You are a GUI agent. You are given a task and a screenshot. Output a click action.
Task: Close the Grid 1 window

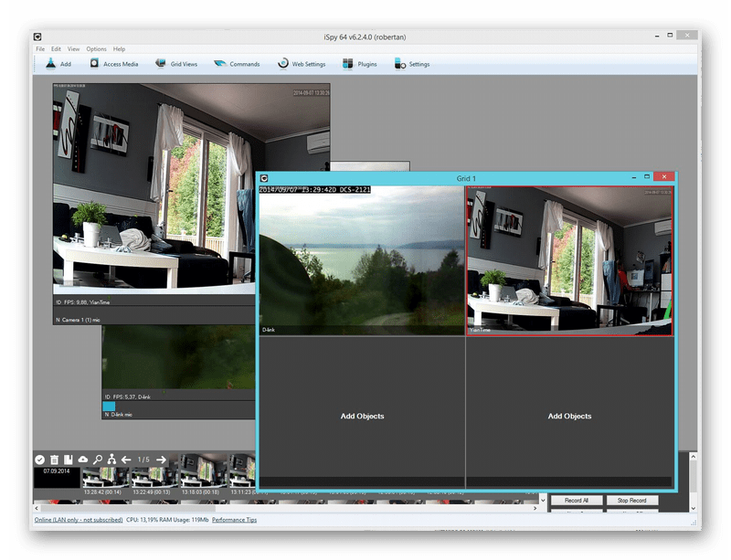point(664,176)
